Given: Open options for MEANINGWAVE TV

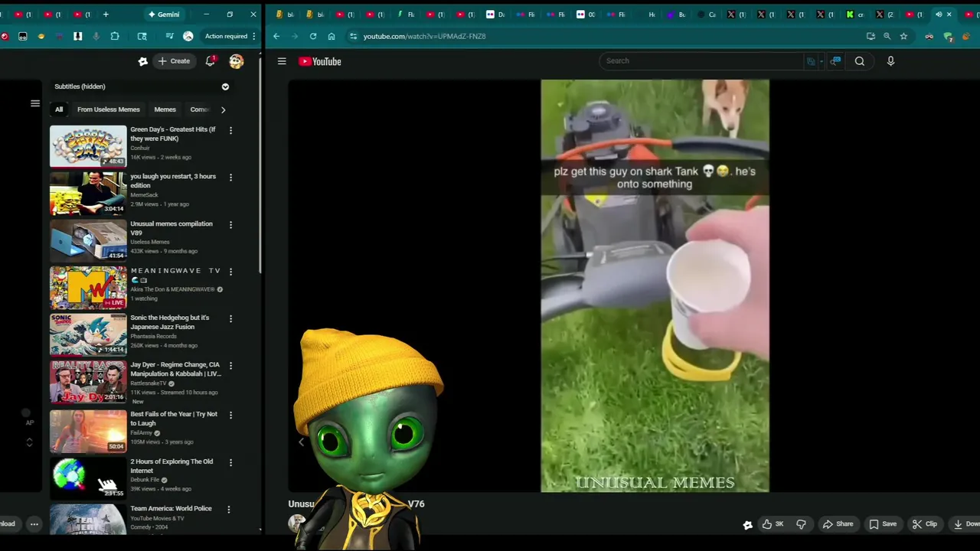Looking at the screenshot, I should point(230,272).
